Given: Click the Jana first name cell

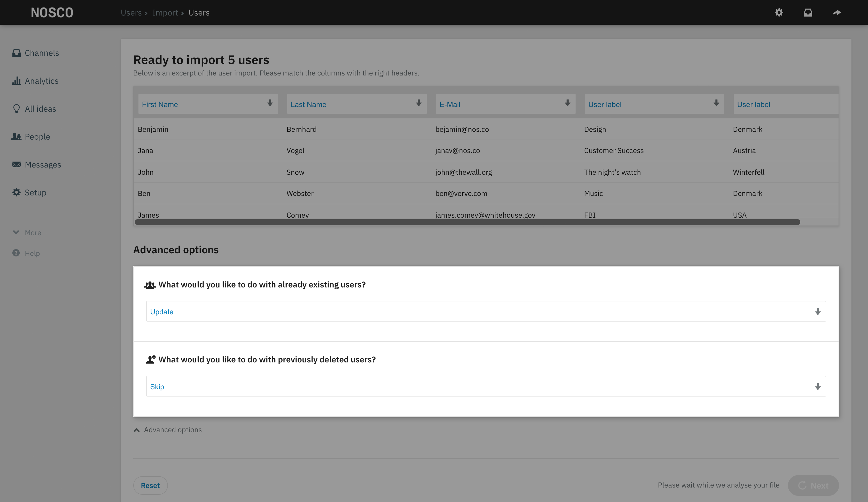Looking at the screenshot, I should click(145, 150).
